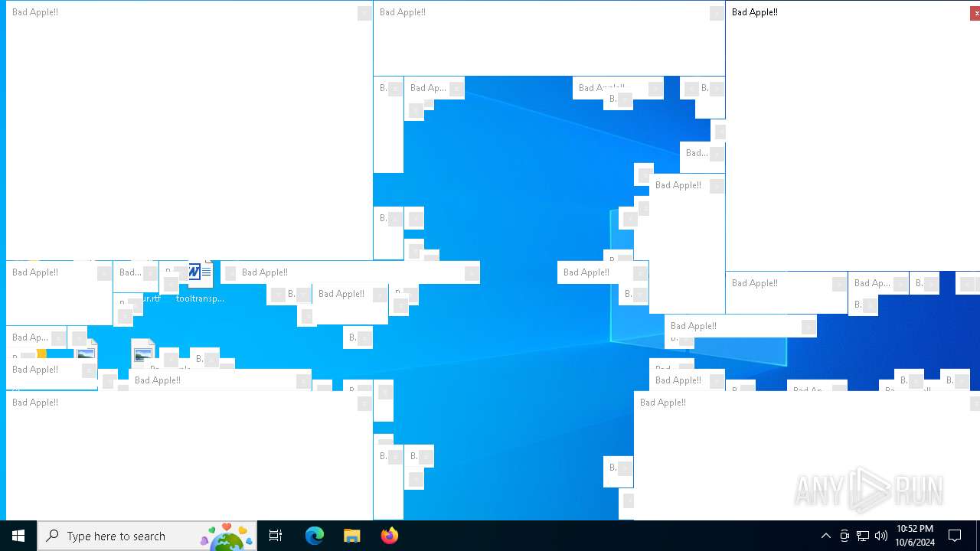Open the Action Center notifications icon
This screenshot has height=551, width=980.
(955, 536)
